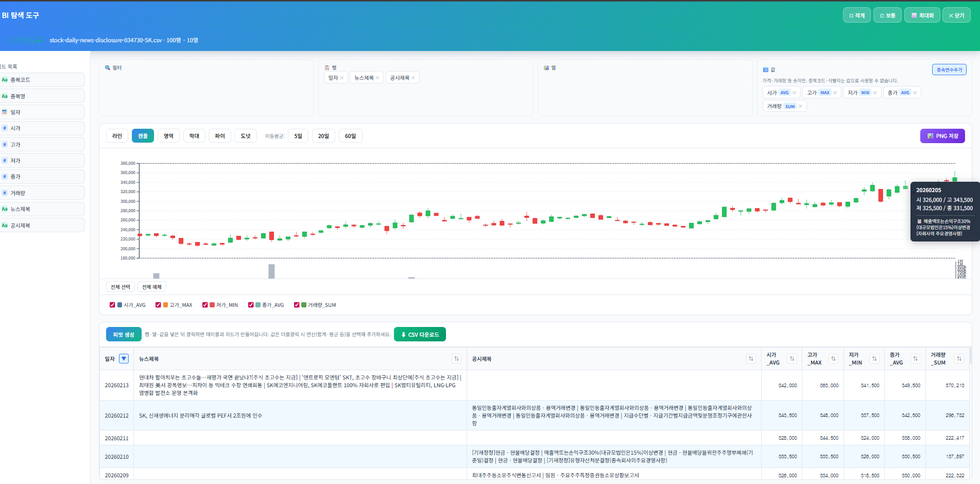Viewport: 980px width, 484px height.
Task: Delete the 거래량 SUM value chip
Action: click(x=800, y=106)
